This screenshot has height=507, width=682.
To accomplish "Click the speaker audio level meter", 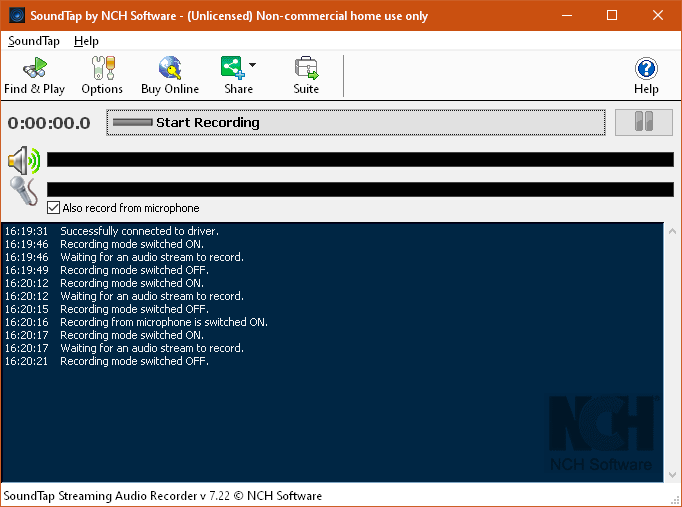I will (360, 160).
